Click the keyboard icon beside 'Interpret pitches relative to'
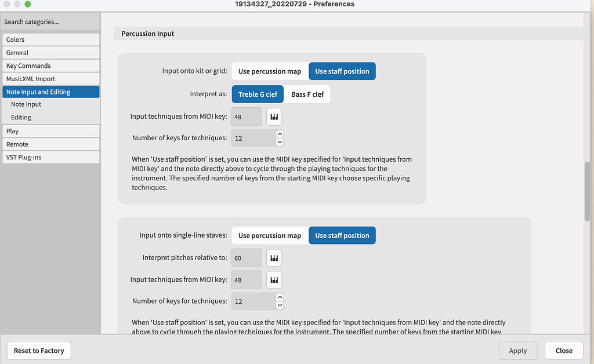The width and height of the screenshot is (594, 364). tap(274, 257)
